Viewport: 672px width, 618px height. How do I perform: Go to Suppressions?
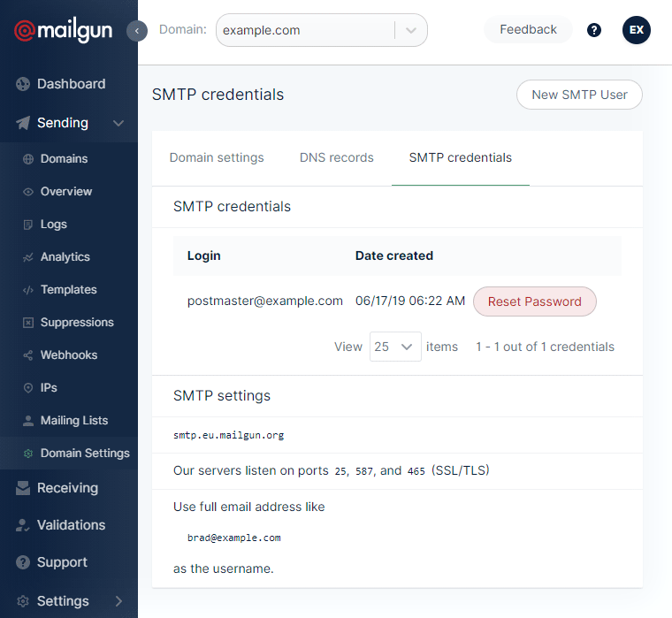[77, 323]
